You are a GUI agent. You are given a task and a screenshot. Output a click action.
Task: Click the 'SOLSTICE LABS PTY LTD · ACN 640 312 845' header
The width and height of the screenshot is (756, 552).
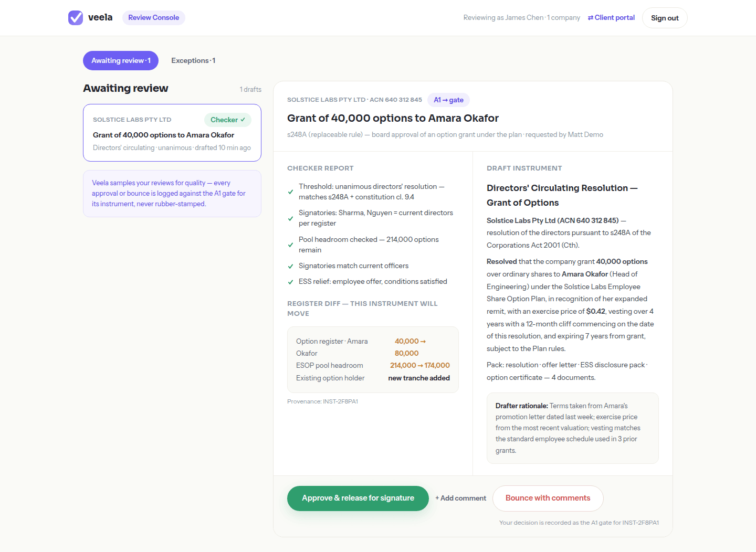click(x=354, y=100)
